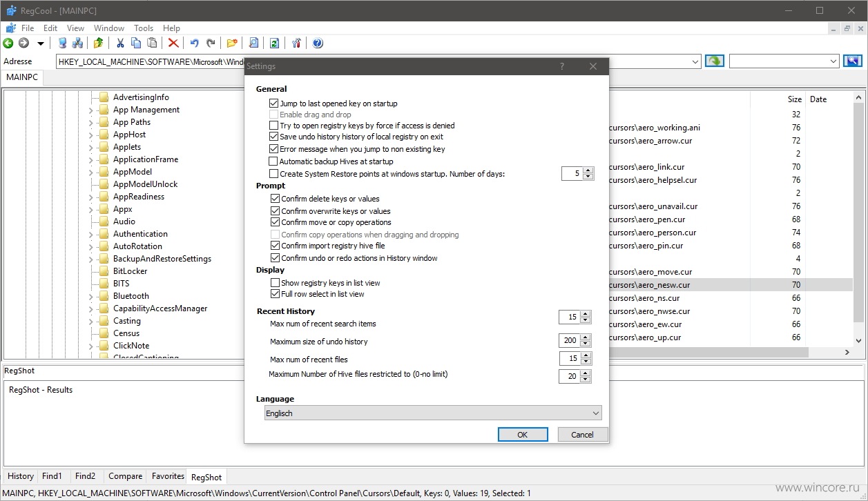Expand the App Management tree node

90,110
